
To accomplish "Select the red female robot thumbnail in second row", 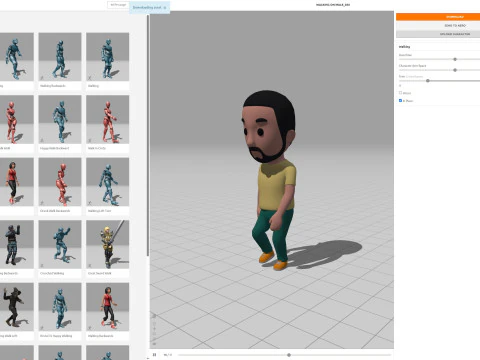I will [17, 120].
